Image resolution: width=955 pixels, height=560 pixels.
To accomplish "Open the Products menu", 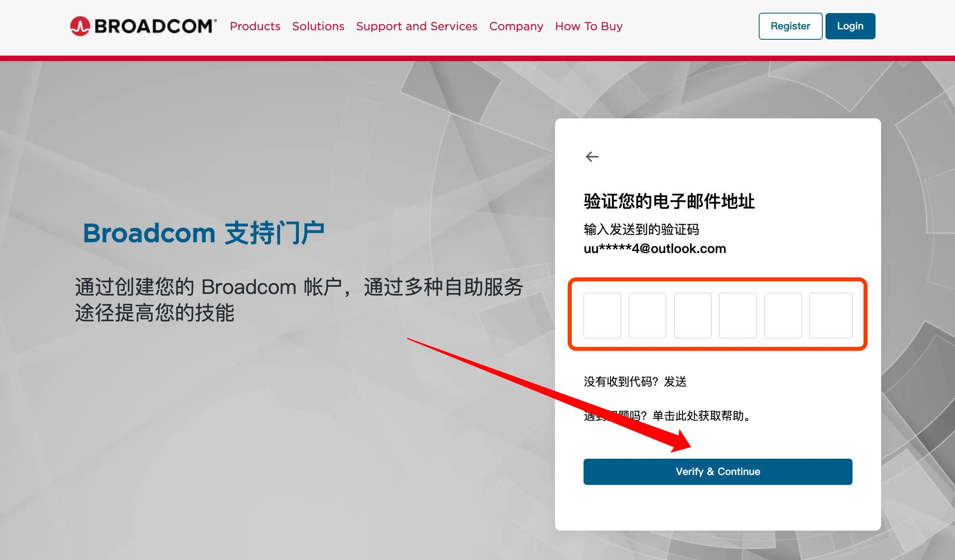I will click(255, 26).
